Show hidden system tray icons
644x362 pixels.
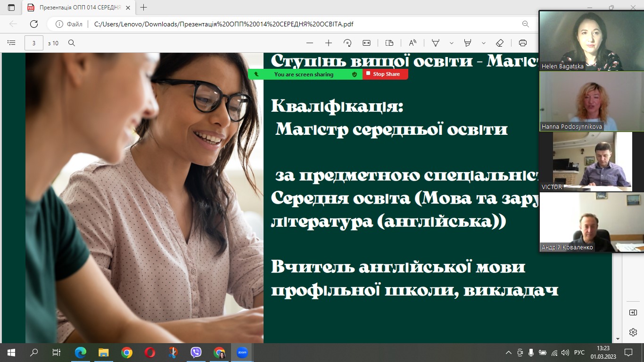pos(508,353)
